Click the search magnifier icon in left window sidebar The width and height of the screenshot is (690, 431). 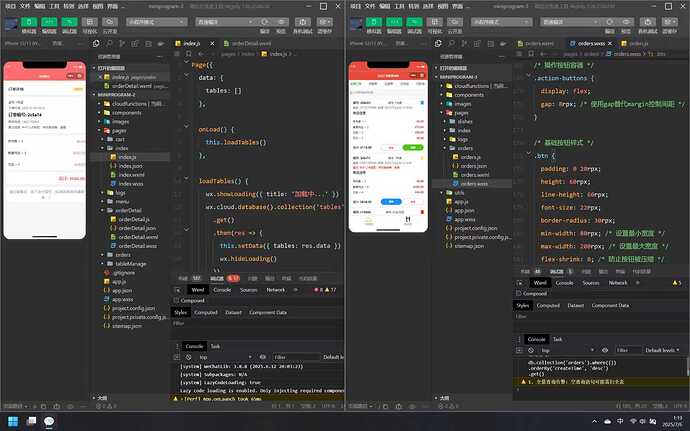tap(109, 44)
